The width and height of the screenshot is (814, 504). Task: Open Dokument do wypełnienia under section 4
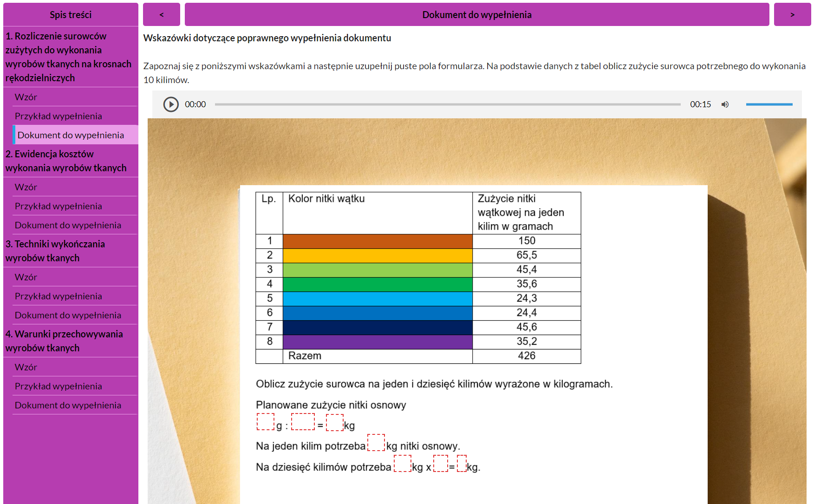click(68, 405)
